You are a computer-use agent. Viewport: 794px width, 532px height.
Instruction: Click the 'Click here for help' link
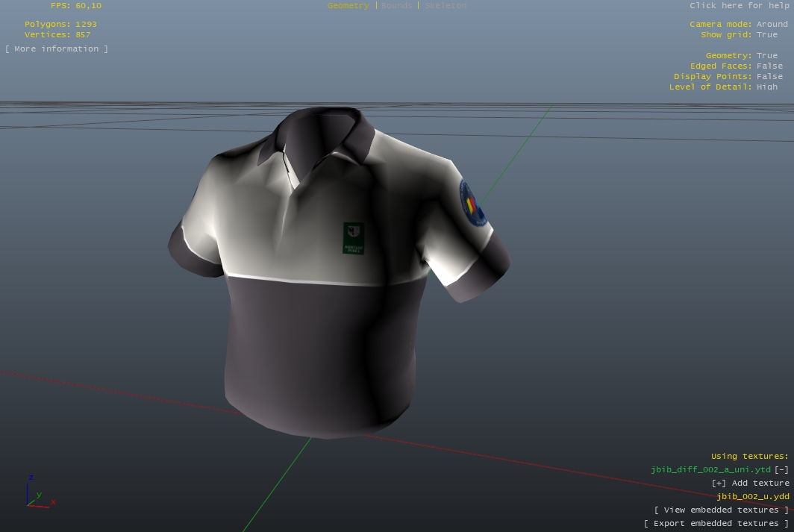click(x=737, y=6)
